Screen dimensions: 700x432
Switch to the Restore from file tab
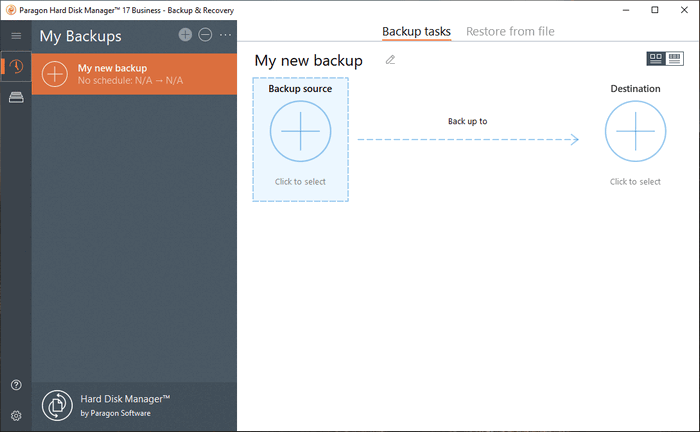coord(510,31)
